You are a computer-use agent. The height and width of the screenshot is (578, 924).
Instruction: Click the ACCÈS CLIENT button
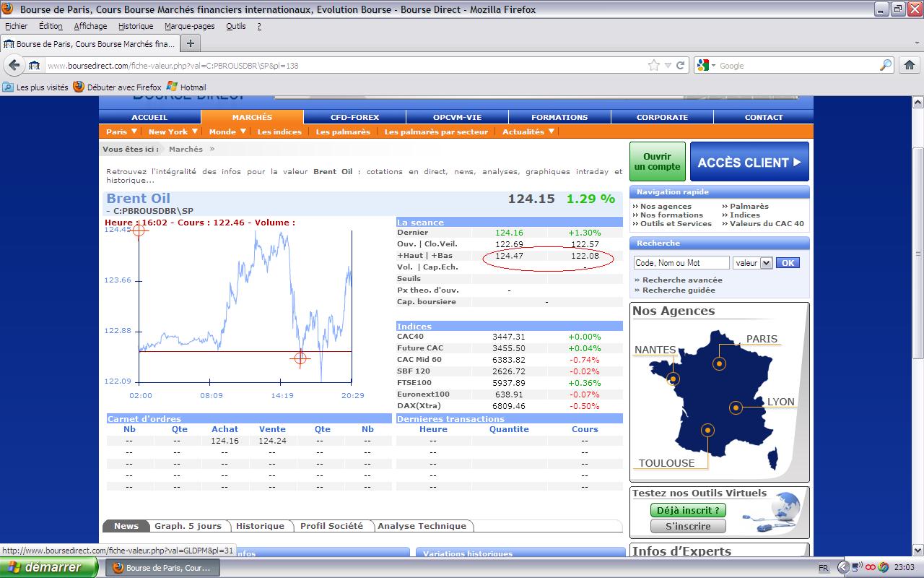[749, 161]
